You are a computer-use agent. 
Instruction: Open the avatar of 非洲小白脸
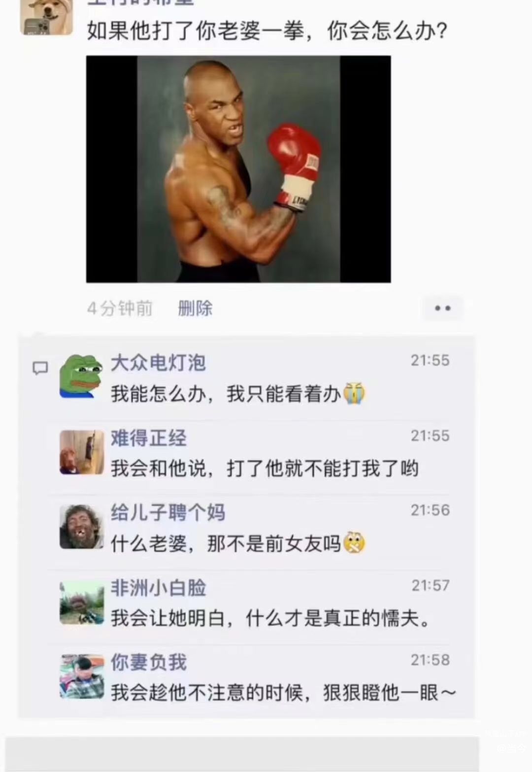coord(82,602)
